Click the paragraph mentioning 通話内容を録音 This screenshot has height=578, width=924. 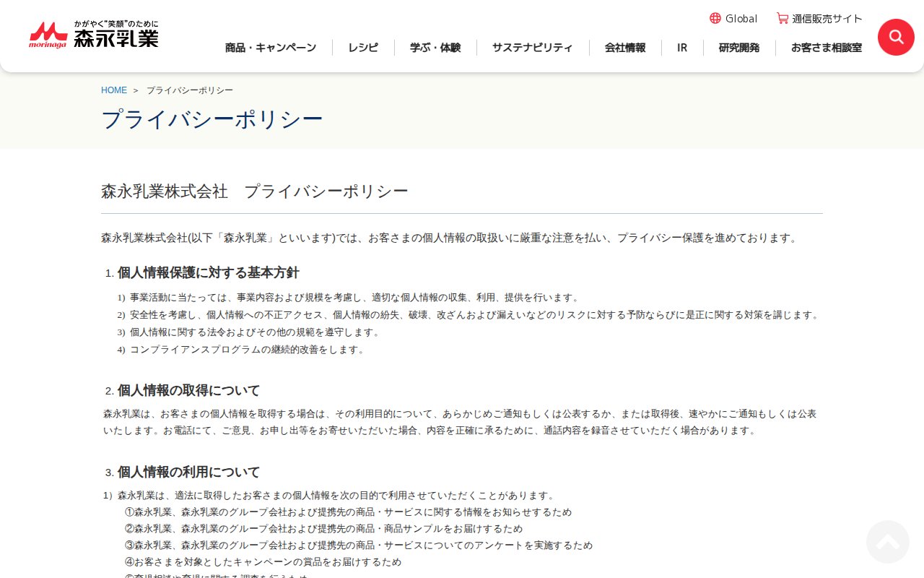pos(460,422)
